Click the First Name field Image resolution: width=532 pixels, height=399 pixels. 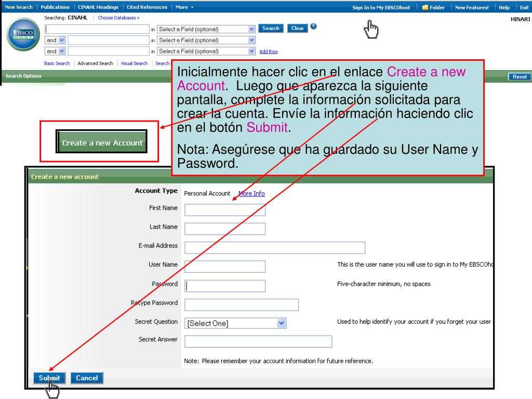(x=225, y=210)
